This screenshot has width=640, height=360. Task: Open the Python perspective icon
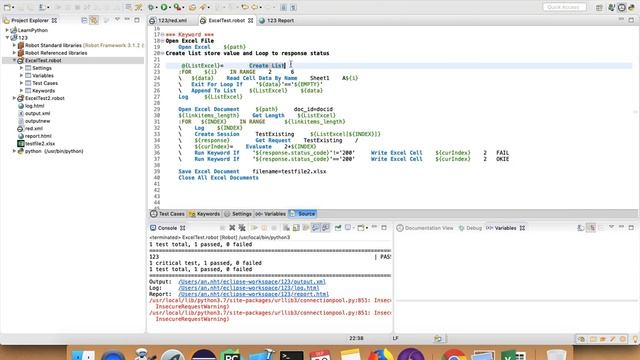[631, 7]
